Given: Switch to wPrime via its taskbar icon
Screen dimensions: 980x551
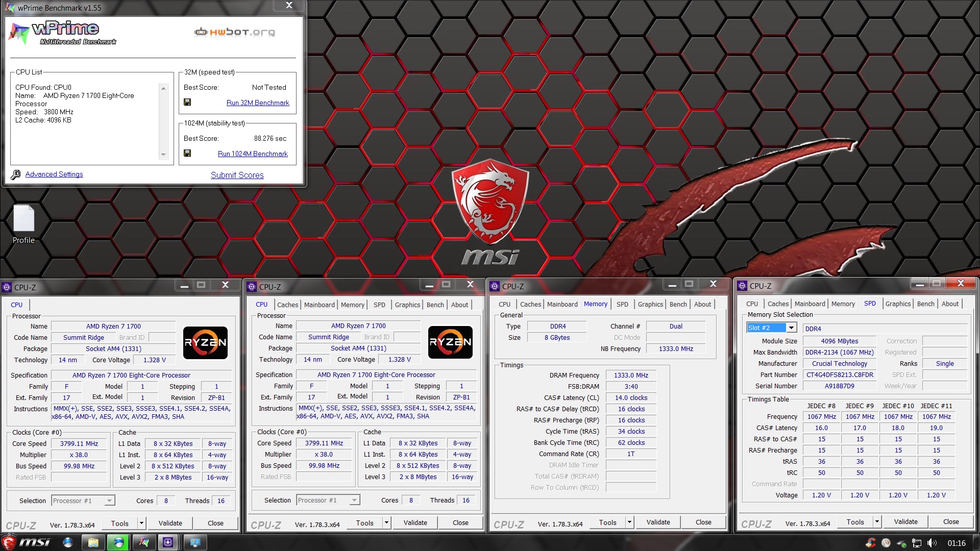Looking at the screenshot, I should point(144,542).
